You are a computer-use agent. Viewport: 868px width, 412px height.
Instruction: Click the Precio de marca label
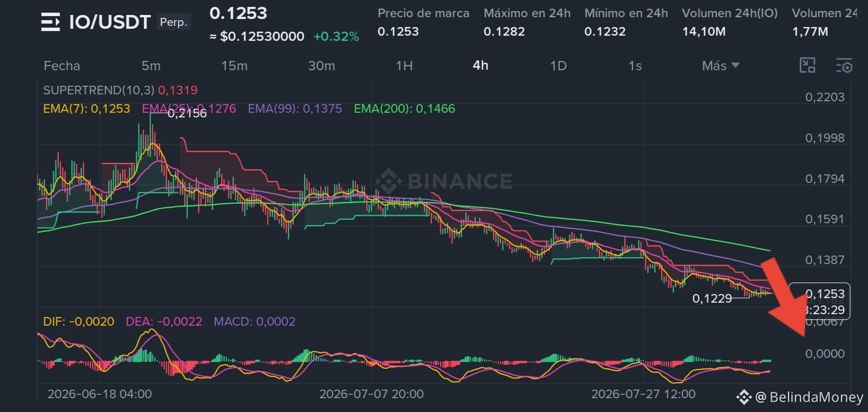[423, 13]
